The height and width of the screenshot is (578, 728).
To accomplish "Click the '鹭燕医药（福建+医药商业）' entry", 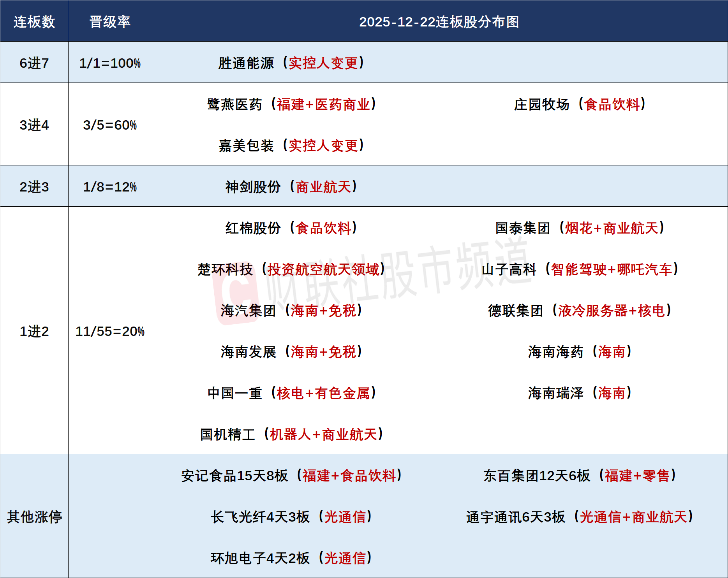I will (292, 104).
